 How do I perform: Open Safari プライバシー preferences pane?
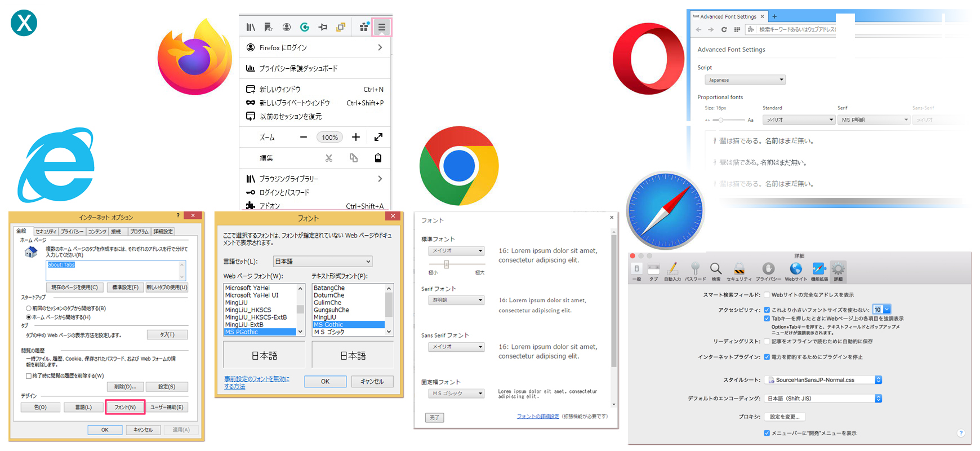click(x=768, y=271)
